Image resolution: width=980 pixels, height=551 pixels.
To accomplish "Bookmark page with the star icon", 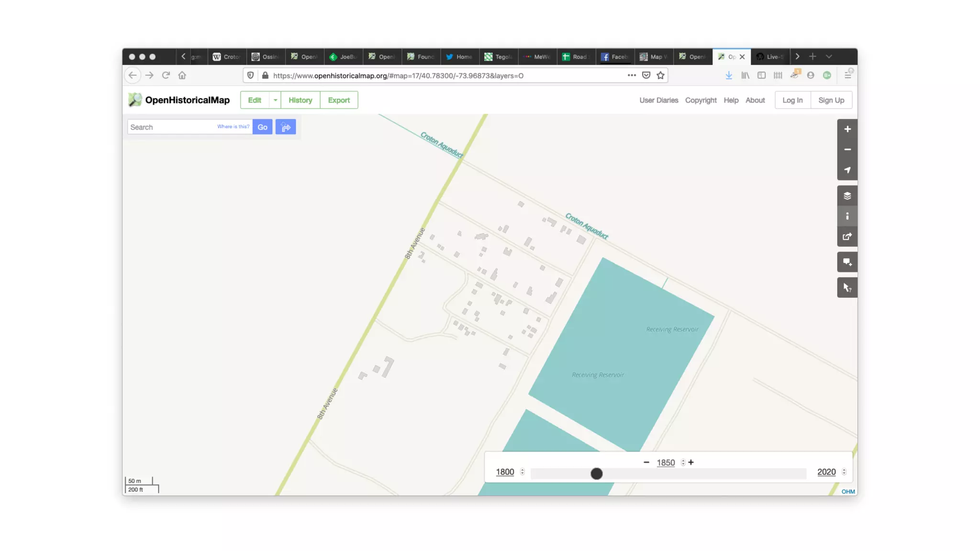I will (x=660, y=76).
